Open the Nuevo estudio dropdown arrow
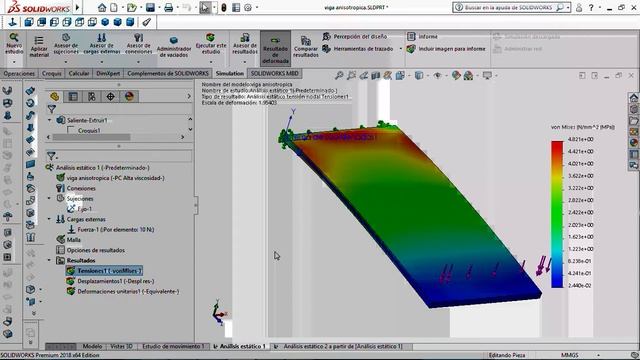Screen dimensions: 640x360 tap(14, 62)
